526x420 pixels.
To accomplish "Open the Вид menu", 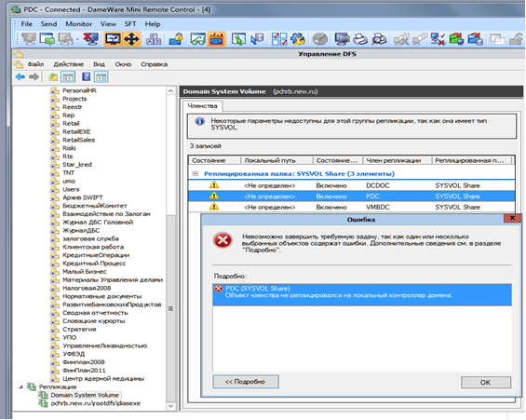I will (x=99, y=64).
